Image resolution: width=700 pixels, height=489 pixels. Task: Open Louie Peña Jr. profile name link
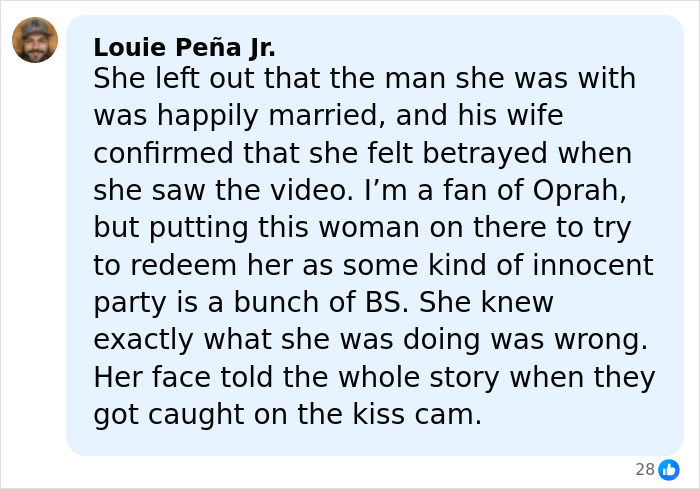(x=184, y=47)
